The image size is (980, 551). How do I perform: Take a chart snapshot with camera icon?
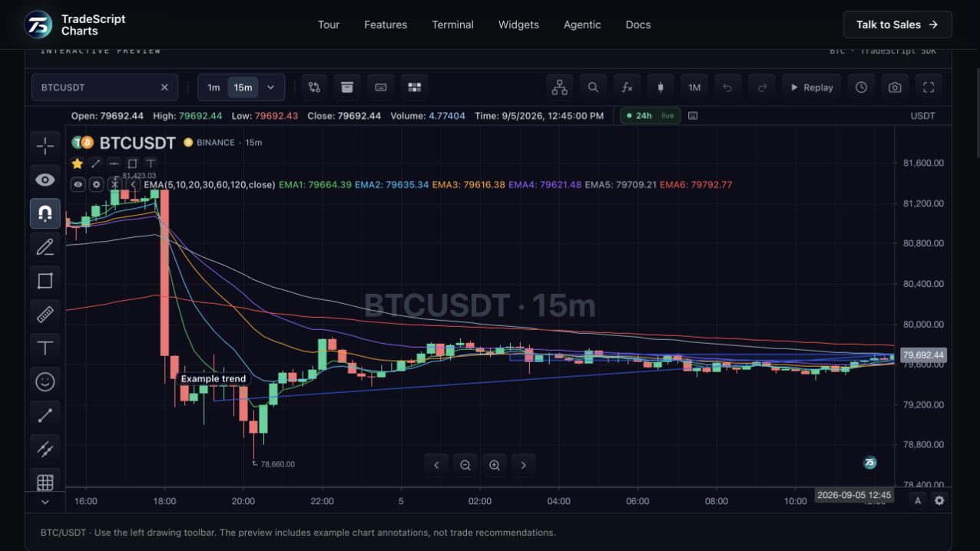895,87
